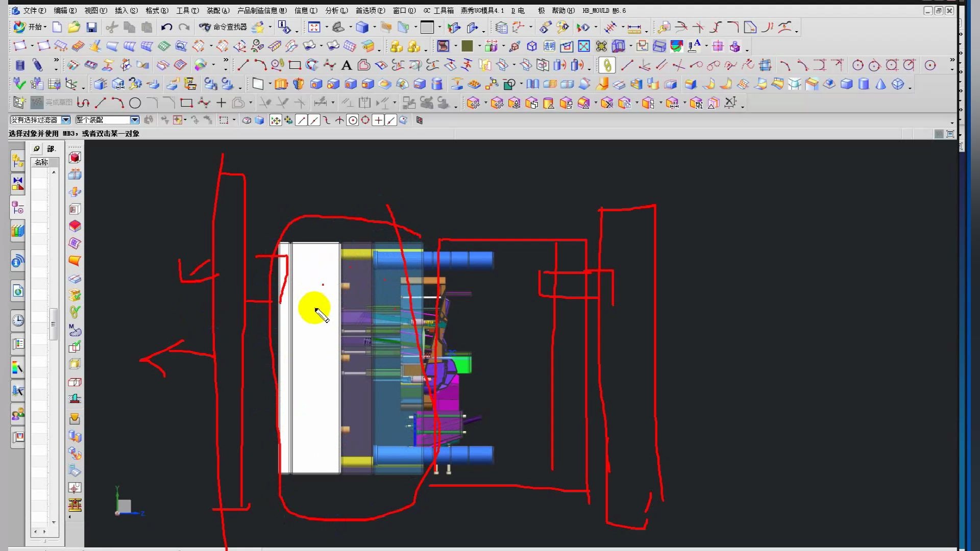Open the 分析(L) menu
Viewport: 980px width, 551px height.
pos(336,10)
